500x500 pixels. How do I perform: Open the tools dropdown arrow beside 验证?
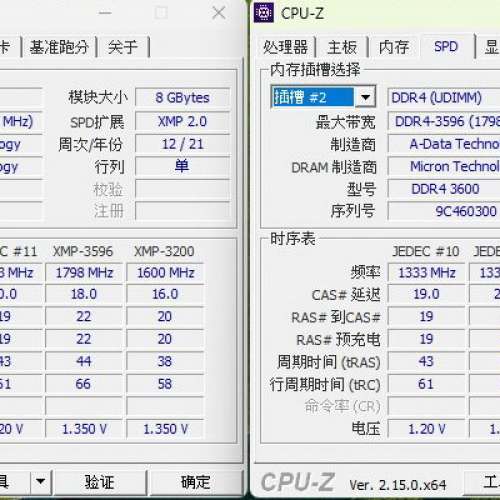pyautogui.click(x=41, y=481)
